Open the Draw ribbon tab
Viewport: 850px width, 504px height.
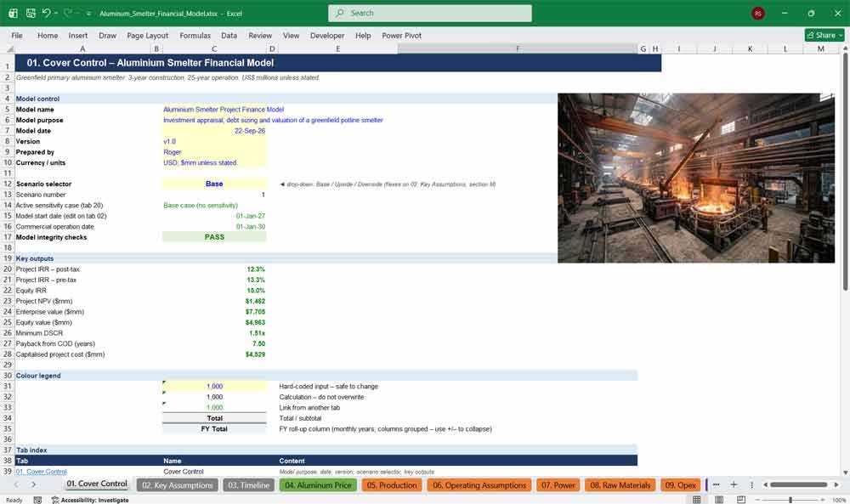(107, 35)
